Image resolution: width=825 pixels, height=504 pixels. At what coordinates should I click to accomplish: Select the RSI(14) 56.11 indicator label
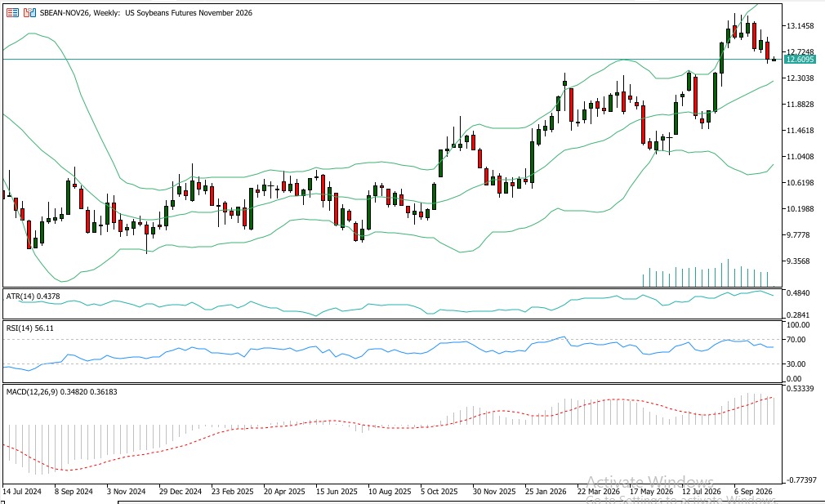pos(30,328)
